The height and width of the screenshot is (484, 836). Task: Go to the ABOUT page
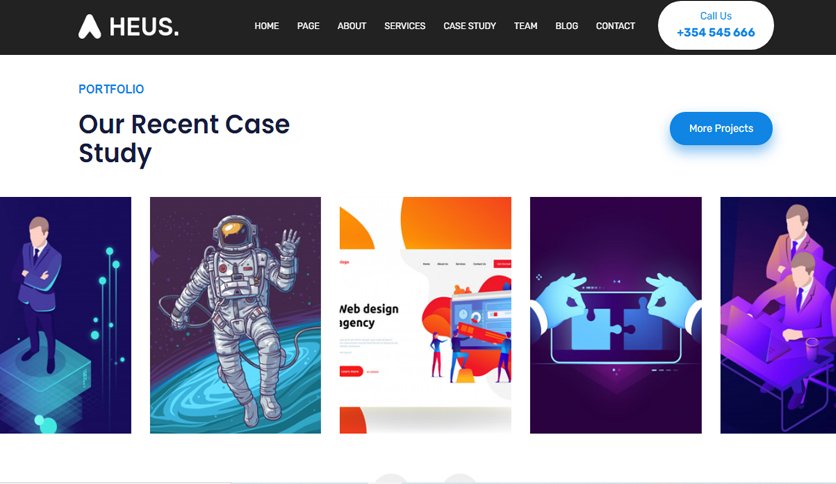pos(352,26)
